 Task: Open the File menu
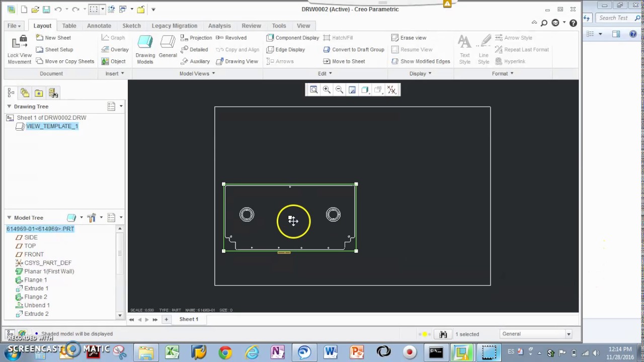pos(14,26)
